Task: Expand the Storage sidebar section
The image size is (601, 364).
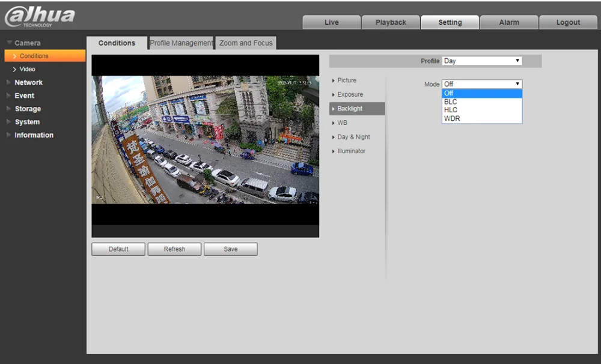Action: (28, 109)
